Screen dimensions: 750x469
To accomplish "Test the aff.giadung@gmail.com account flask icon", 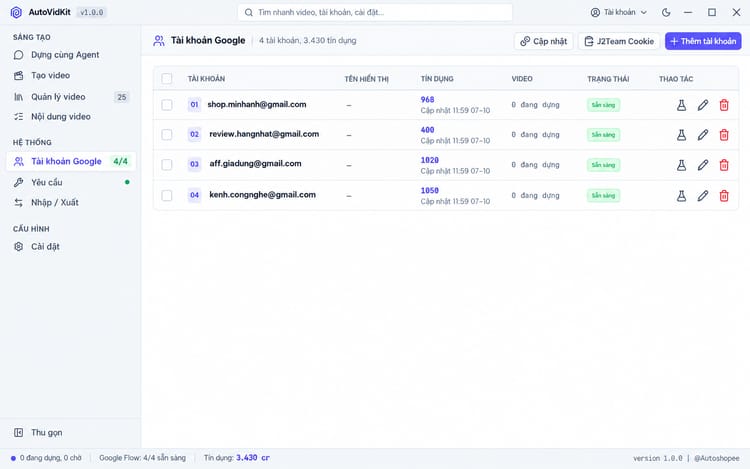I will point(681,165).
